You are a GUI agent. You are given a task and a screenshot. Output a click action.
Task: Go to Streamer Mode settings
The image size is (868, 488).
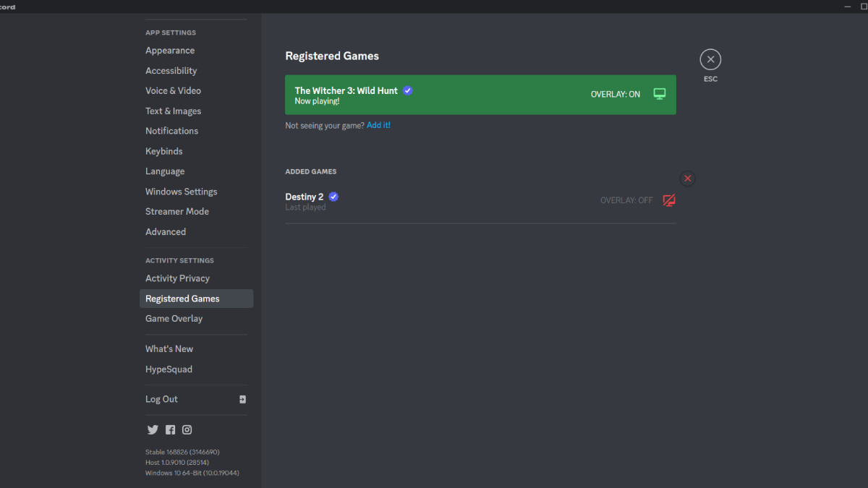pyautogui.click(x=177, y=211)
